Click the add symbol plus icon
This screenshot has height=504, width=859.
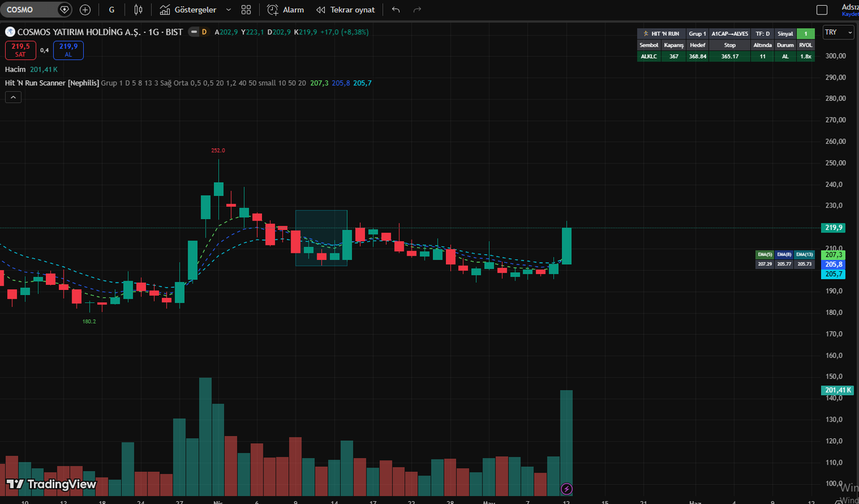tap(85, 10)
